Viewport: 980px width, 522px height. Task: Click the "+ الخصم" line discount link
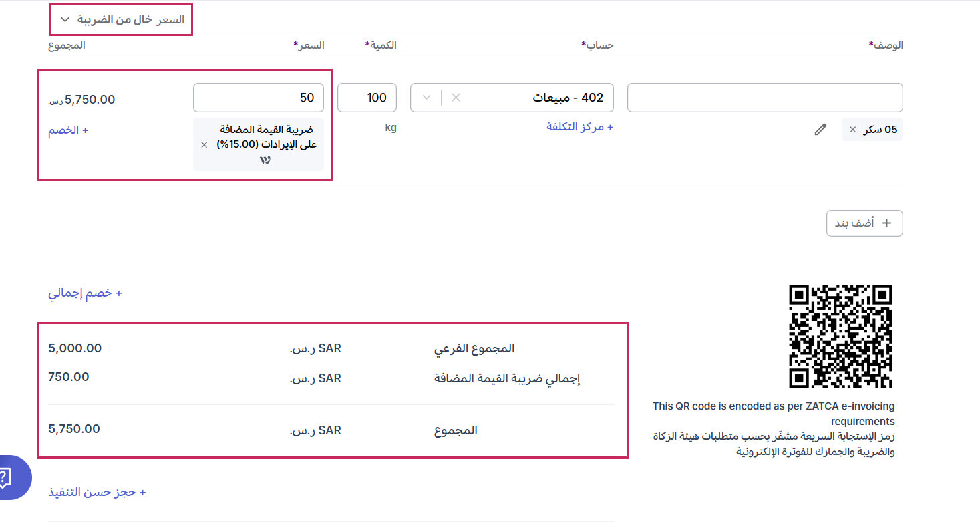coord(68,130)
